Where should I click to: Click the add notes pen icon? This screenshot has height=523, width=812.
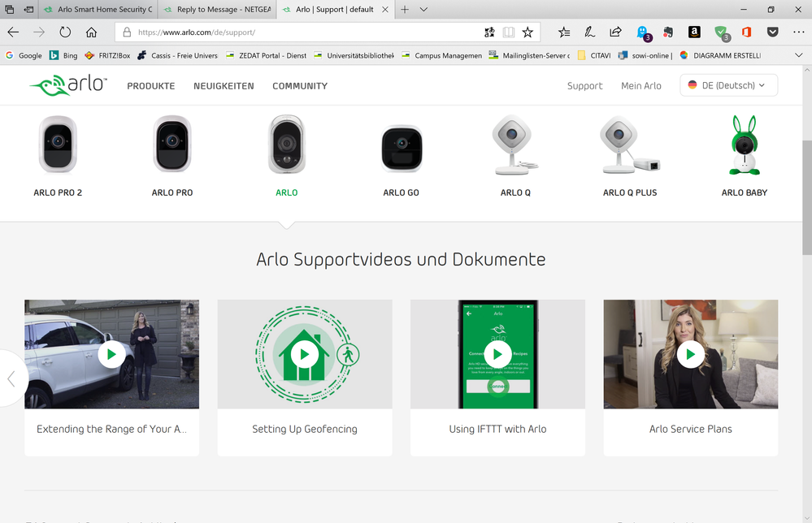[589, 32]
